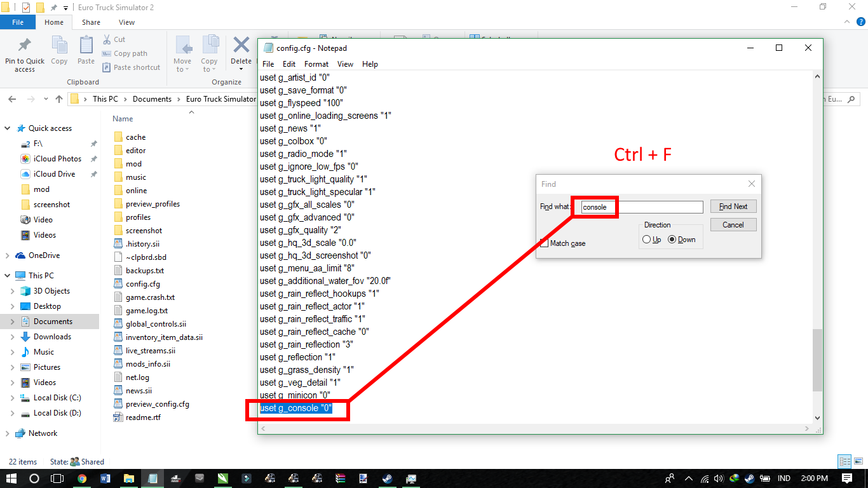868x488 pixels.
Task: Click Documents in the address bar breadcrumb
Action: click(x=152, y=99)
